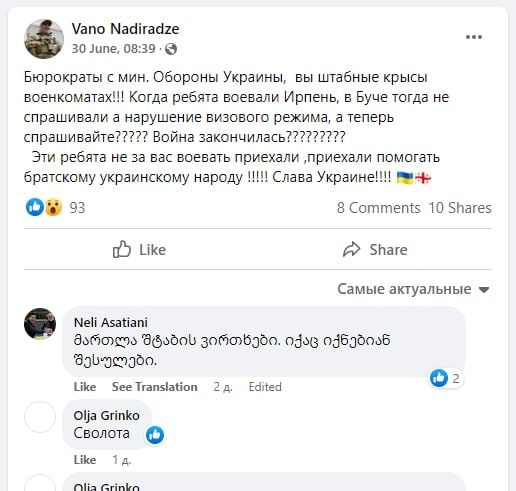Viewport: 516px width, 491px height.
Task: Open the like reaction on Neli Asatiani's comment
Action: pyautogui.click(x=445, y=379)
